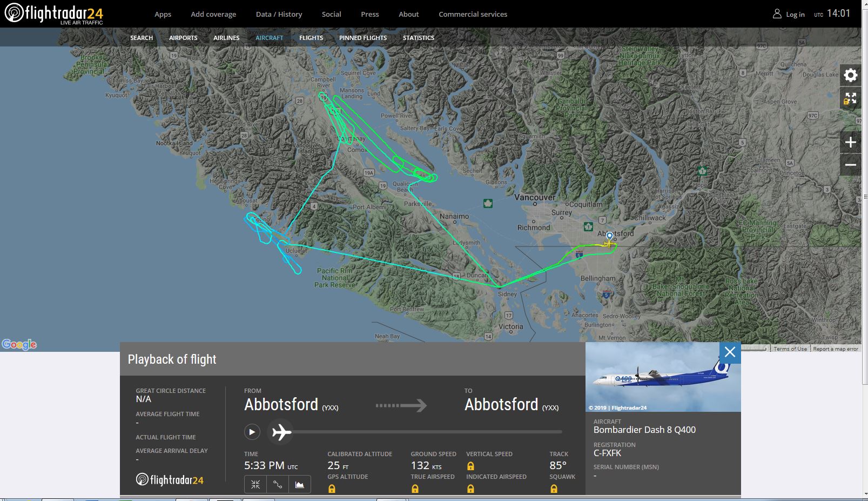This screenshot has height=501, width=868.
Task: Open the Terms of Use link
Action: 790,349
